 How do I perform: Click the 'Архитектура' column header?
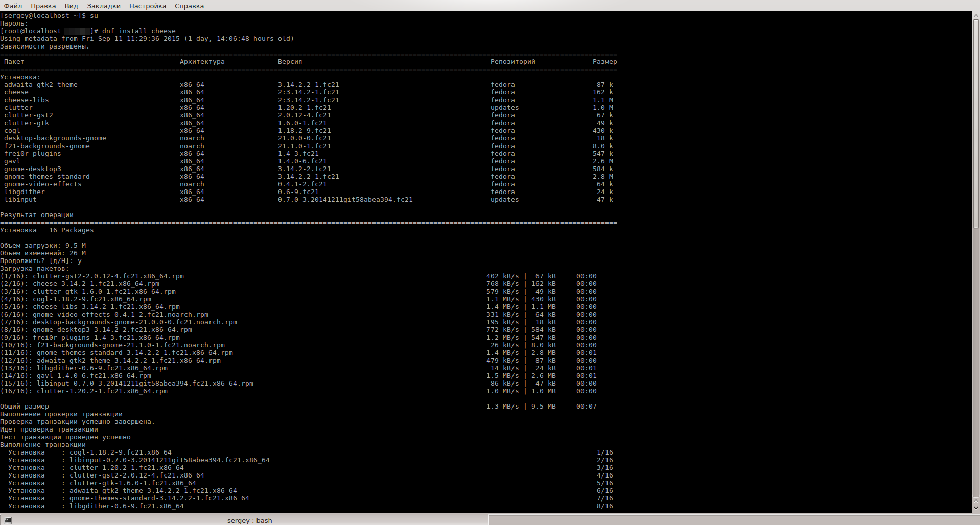click(202, 62)
